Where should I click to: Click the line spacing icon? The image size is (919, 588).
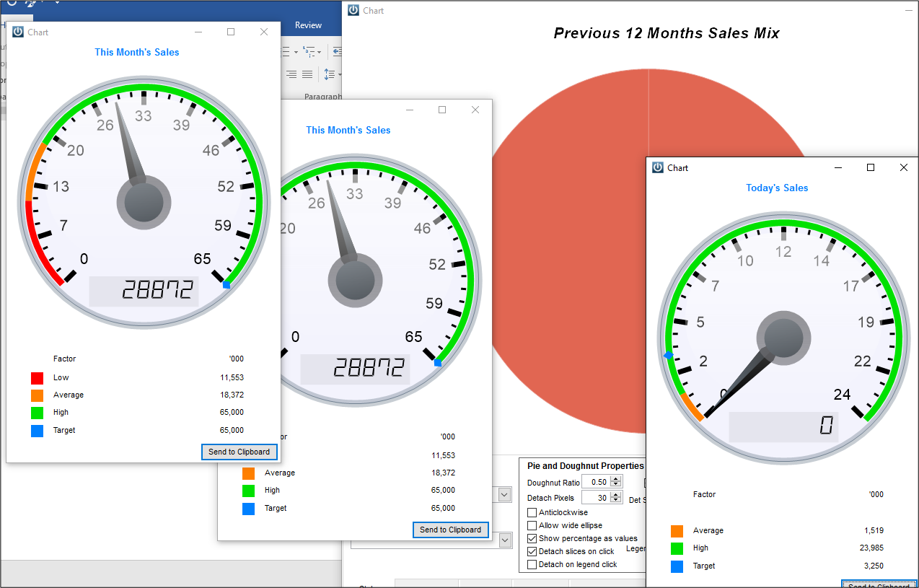pyautogui.click(x=329, y=74)
